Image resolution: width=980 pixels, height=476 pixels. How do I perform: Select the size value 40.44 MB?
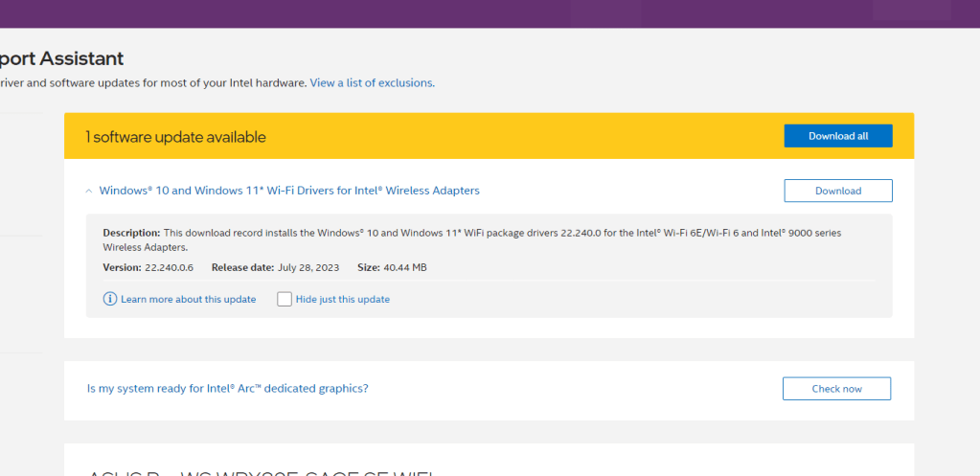coord(404,267)
